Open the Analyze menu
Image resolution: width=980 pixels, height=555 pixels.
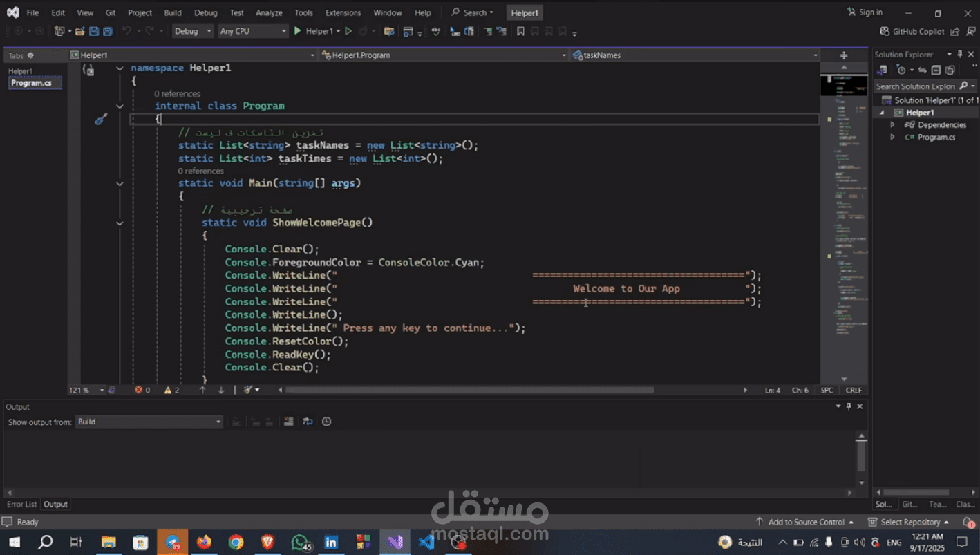[269, 12]
